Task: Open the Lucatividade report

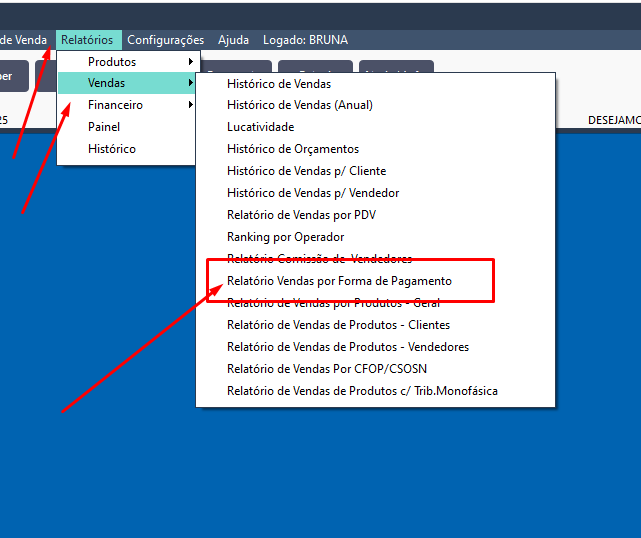Action: point(375,127)
